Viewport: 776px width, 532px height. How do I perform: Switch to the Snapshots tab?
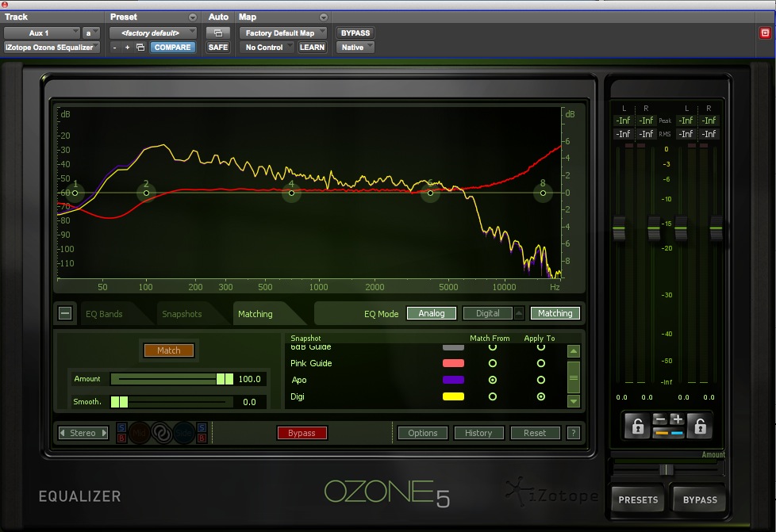click(182, 314)
